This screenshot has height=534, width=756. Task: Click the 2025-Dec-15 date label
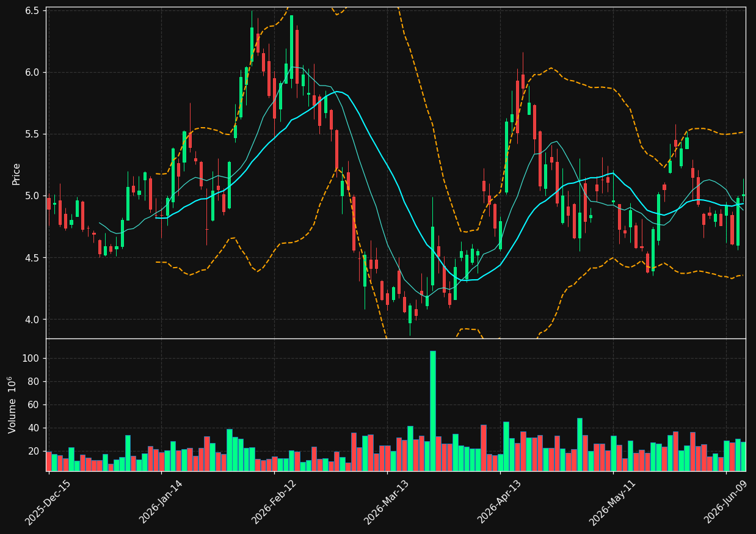coord(48,502)
